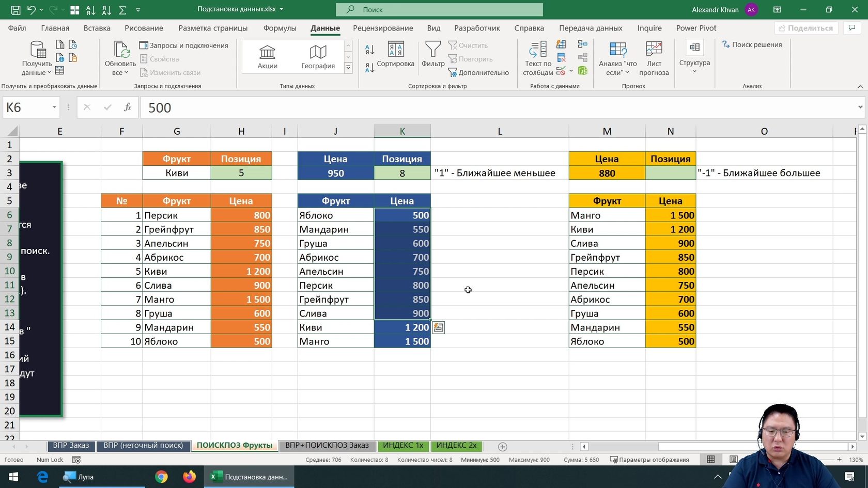The width and height of the screenshot is (868, 488).
Task: Switch to the ИНДЕКС 1x sheet tab
Action: point(402,445)
